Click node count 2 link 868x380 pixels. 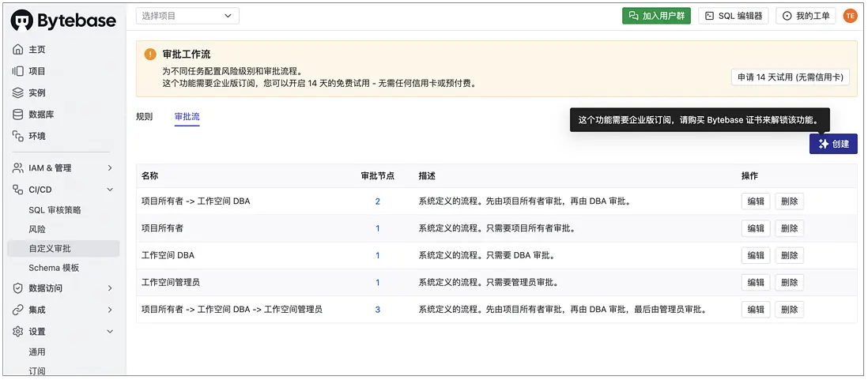[378, 201]
